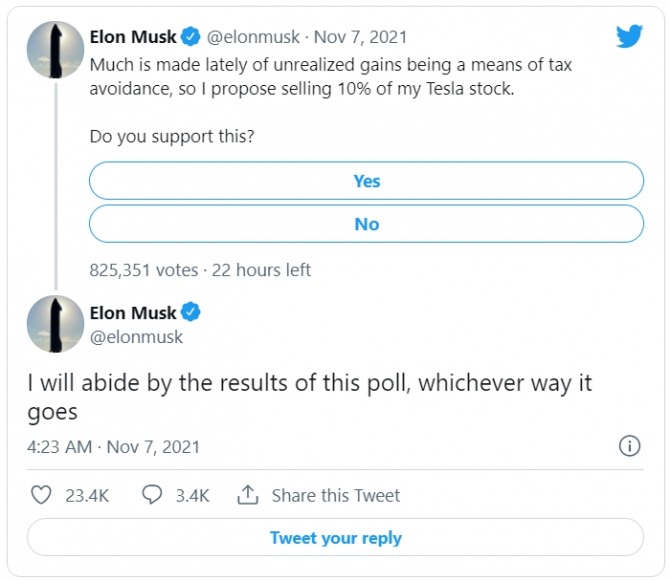Open @elonmusk handle in top tweet
The width and height of the screenshot is (670, 581).
pyautogui.click(x=255, y=38)
